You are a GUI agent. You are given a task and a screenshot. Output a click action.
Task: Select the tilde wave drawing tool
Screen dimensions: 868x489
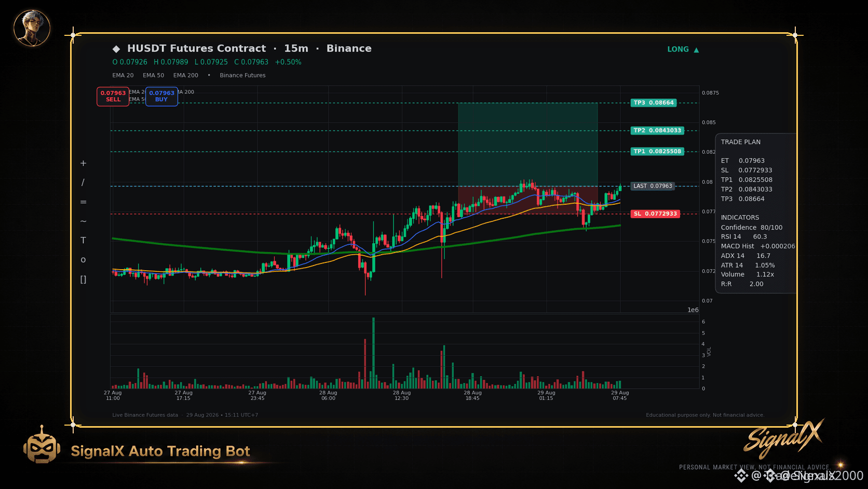pos(83,221)
